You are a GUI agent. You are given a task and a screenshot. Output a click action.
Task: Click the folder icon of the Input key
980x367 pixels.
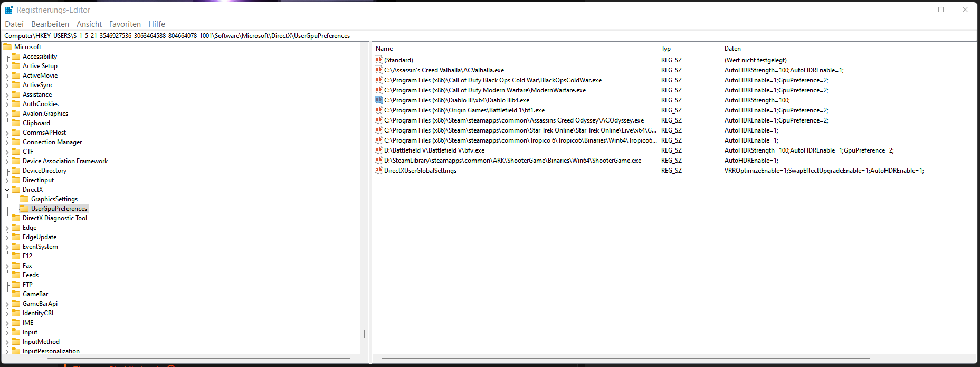[x=16, y=332]
